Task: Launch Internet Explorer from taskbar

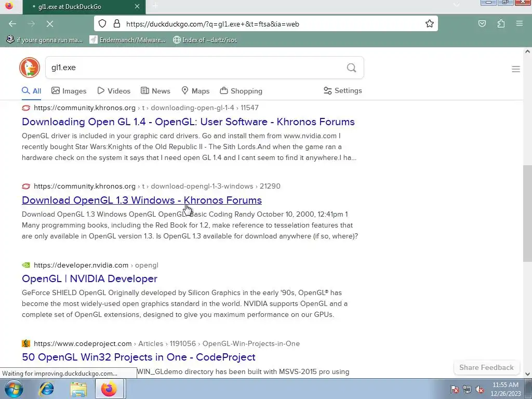Action: [x=46, y=389]
